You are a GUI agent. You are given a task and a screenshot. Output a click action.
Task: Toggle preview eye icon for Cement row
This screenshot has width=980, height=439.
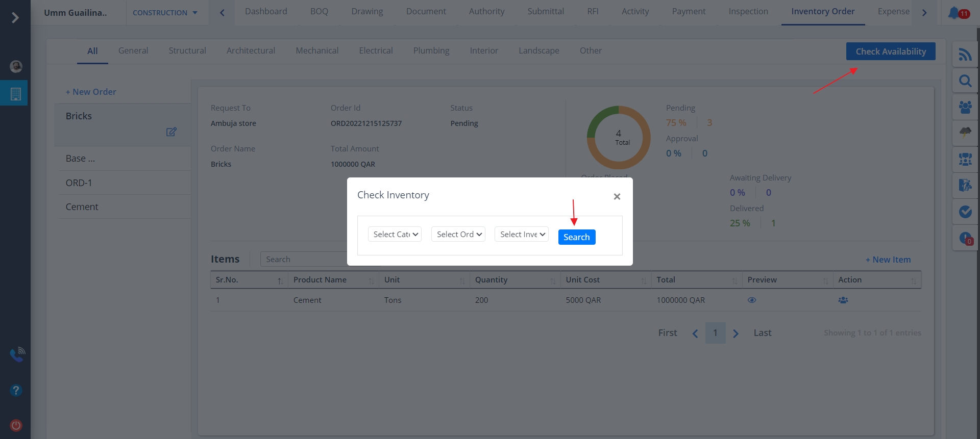(x=751, y=300)
